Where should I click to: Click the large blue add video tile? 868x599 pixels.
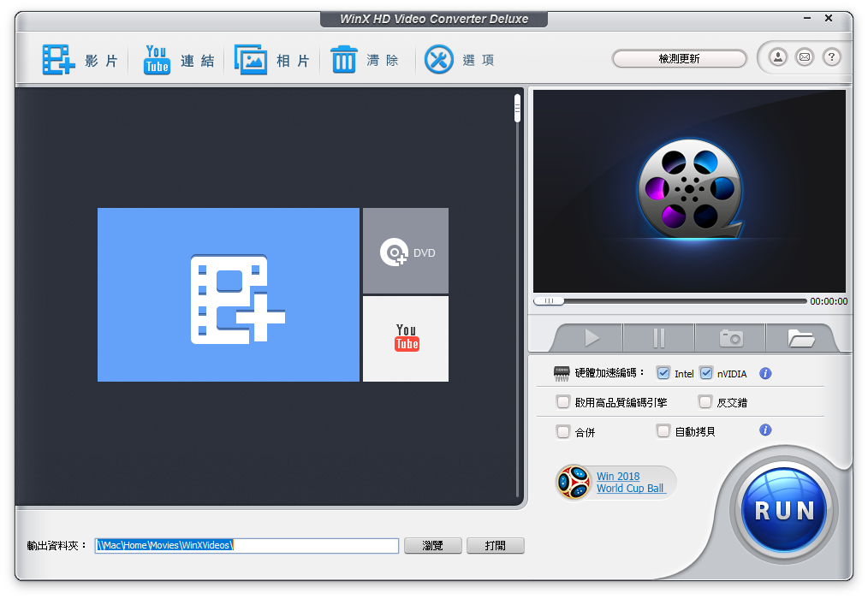point(229,294)
